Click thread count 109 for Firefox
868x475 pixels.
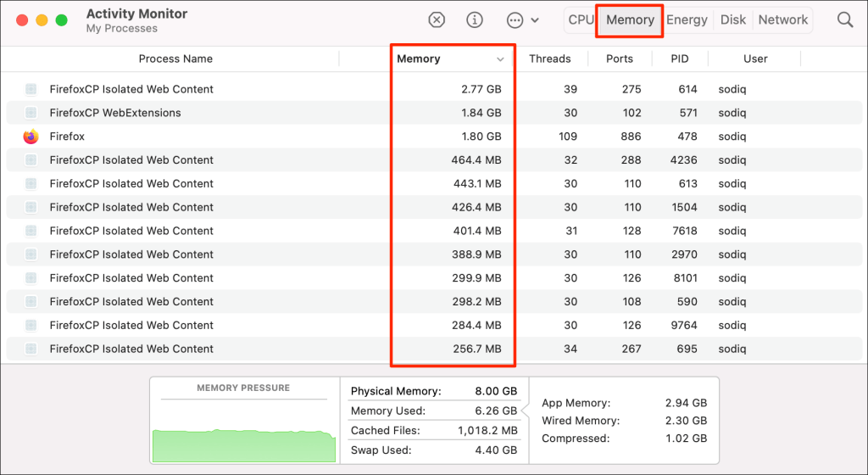(x=568, y=137)
